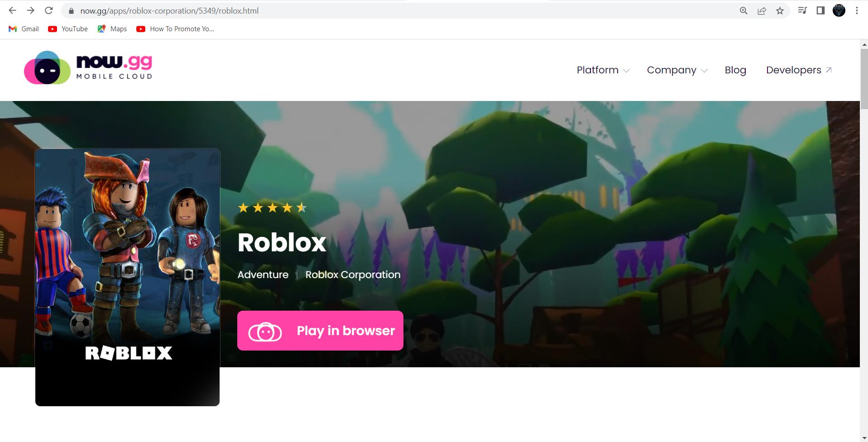Click the star rating

point(273,208)
